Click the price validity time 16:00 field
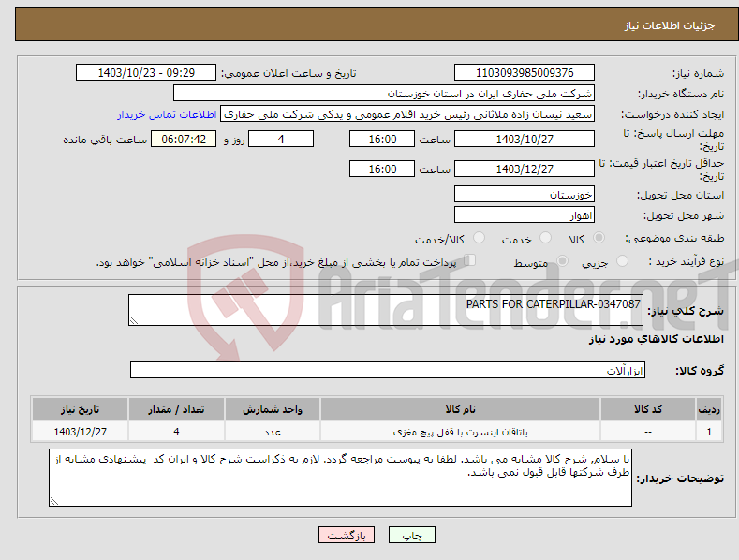 [382, 169]
